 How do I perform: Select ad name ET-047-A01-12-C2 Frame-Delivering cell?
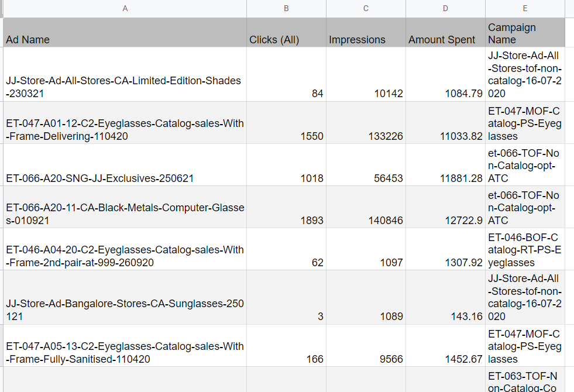point(125,123)
